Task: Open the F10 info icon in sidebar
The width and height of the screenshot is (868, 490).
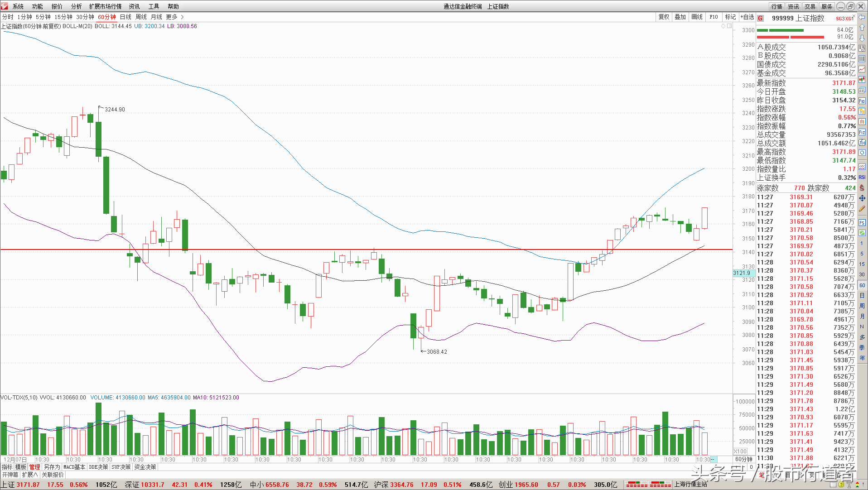Action: (x=862, y=101)
